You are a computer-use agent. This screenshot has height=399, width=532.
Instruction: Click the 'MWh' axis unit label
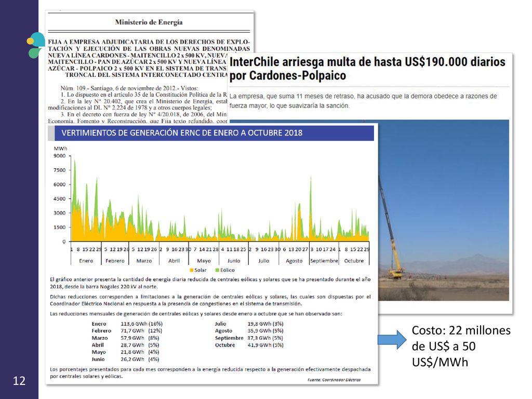(60, 149)
